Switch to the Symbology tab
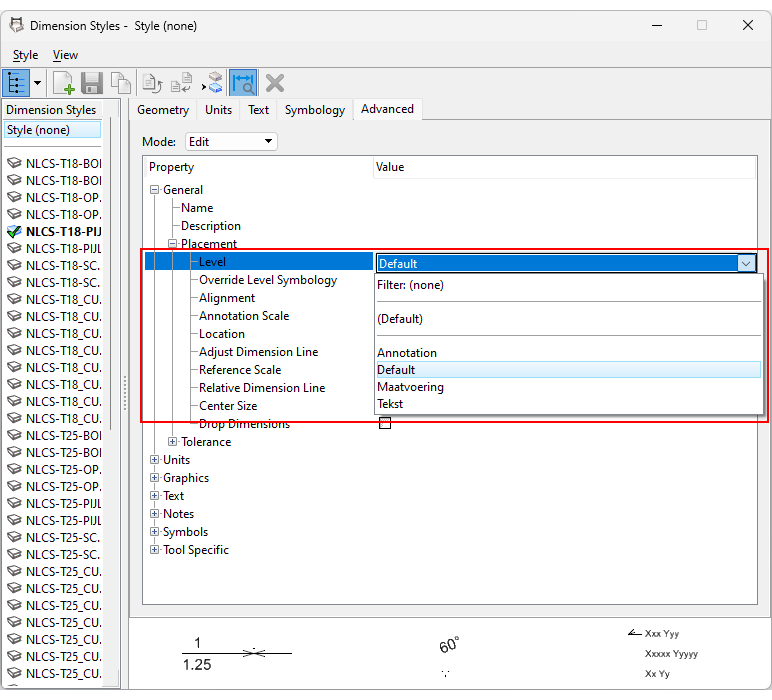 tap(314, 110)
